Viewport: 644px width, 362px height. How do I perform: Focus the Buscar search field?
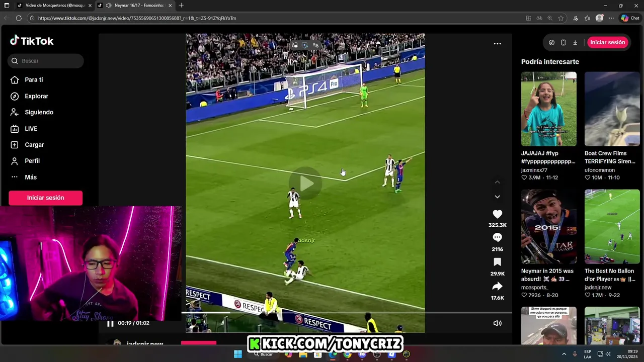(46, 61)
